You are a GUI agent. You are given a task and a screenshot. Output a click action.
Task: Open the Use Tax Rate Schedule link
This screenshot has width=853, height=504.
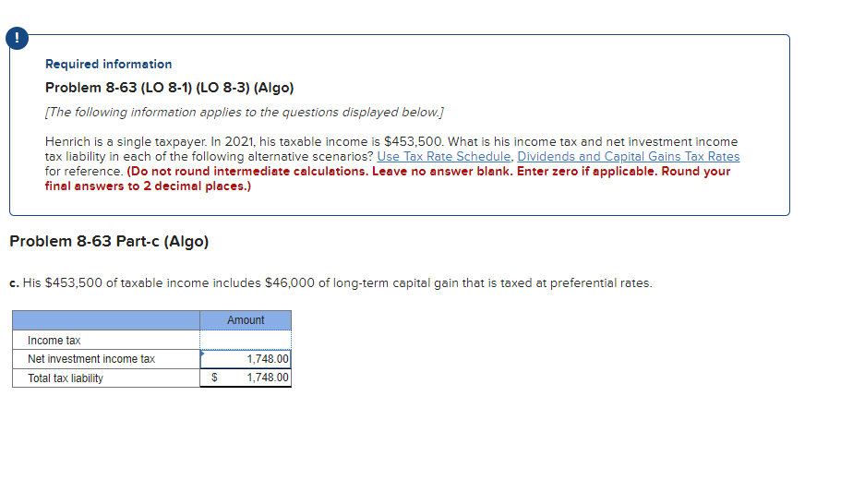[444, 157]
